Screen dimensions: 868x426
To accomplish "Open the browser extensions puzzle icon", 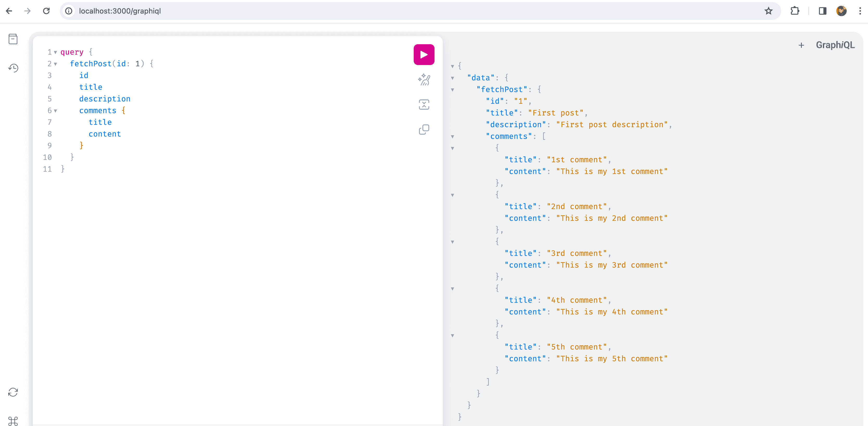I will 795,11.
